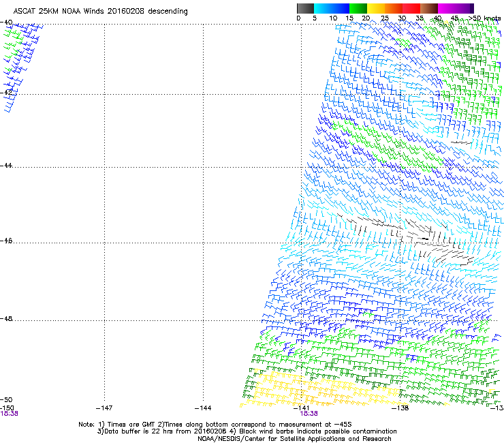Image resolution: width=504 pixels, height=443 pixels.
Task: Click the cyan-to-blue 5–15 knots color bar segment
Action: 332,8
